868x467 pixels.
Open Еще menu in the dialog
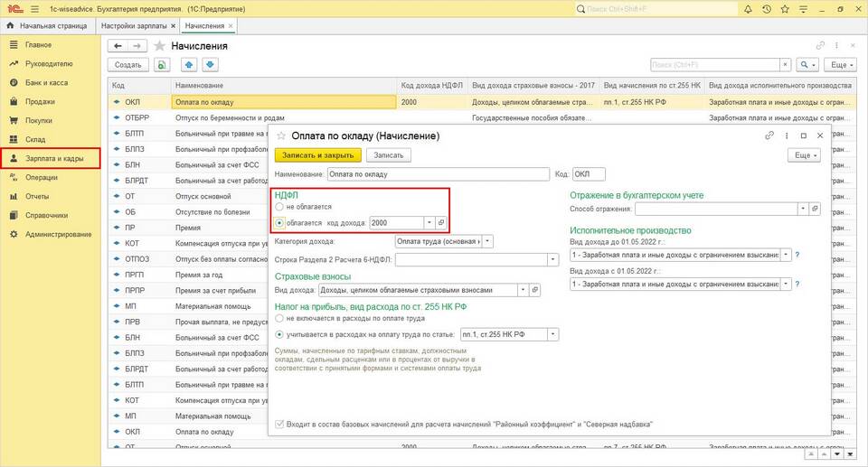tap(804, 155)
